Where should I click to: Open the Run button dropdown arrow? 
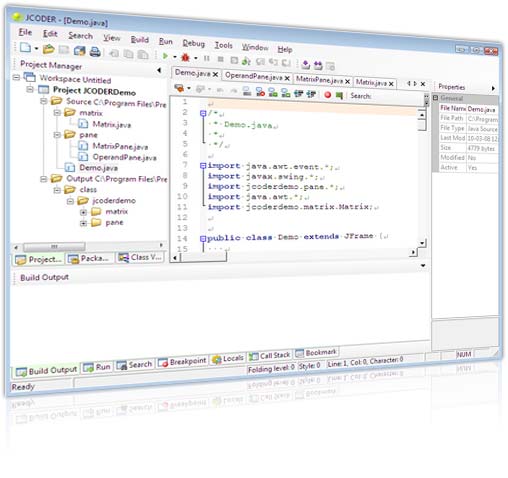click(175, 57)
